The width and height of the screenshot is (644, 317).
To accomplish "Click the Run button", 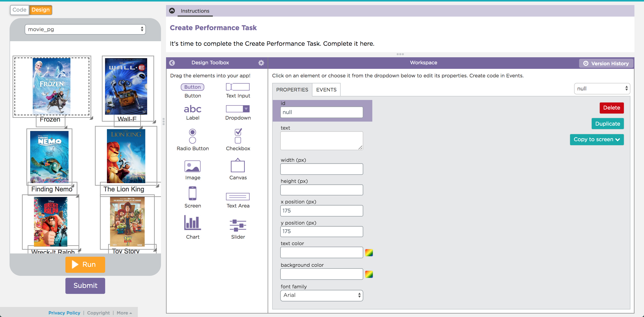I will tap(85, 265).
